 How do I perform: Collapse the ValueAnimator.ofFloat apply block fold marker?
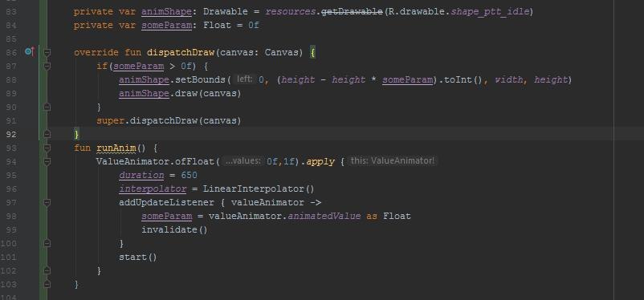point(47,161)
